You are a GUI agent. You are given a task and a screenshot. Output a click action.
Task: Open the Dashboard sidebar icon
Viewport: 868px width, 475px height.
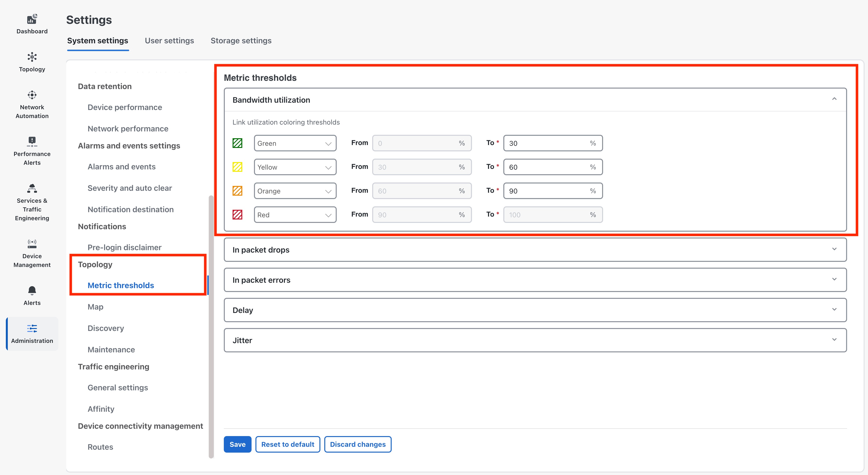(32, 24)
